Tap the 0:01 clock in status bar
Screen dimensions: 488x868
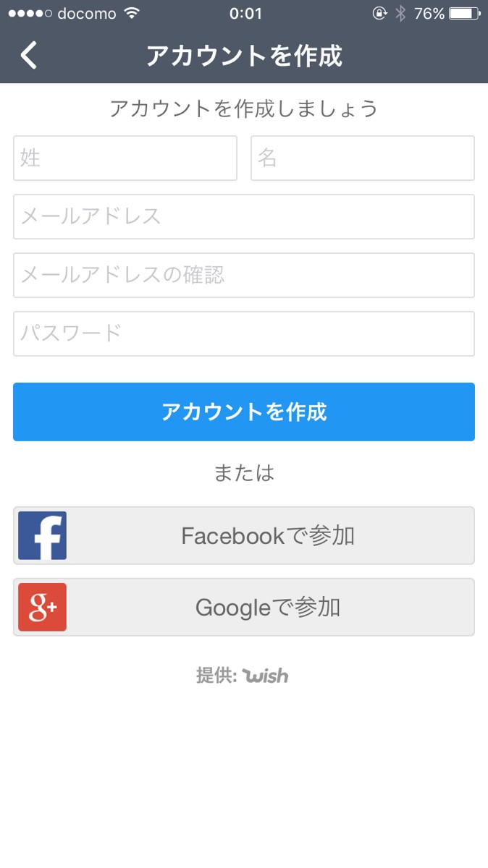point(244,13)
